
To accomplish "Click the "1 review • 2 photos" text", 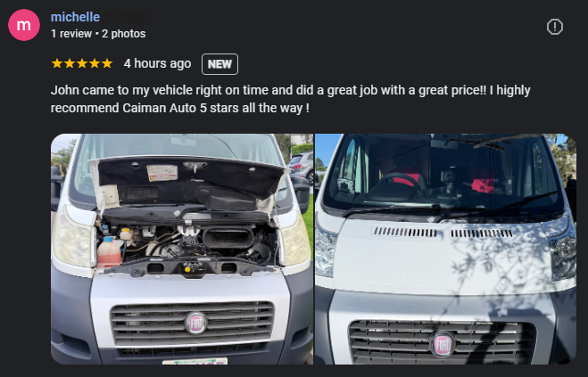I will pos(98,34).
